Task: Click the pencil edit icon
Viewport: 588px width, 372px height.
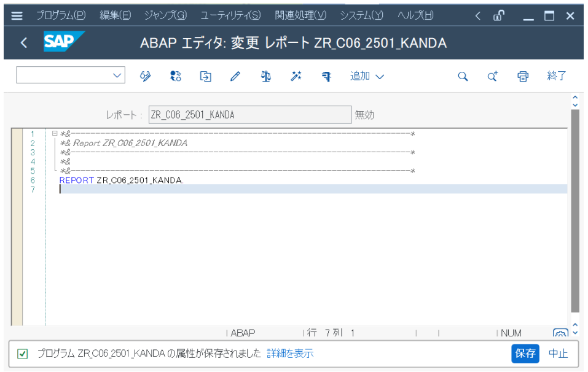Action: pyautogui.click(x=235, y=76)
